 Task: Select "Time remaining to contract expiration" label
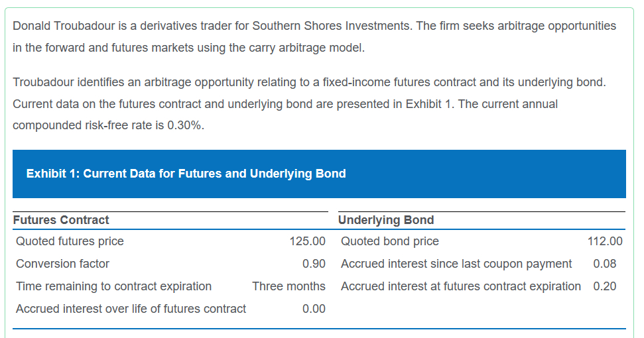pyautogui.click(x=113, y=286)
